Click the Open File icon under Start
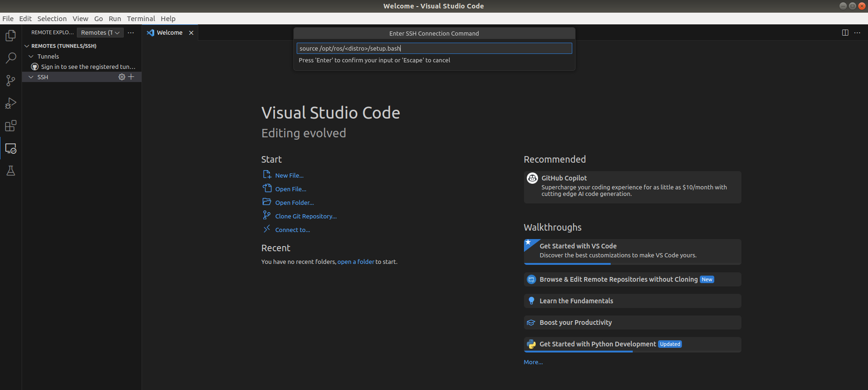This screenshot has height=390, width=868. click(x=267, y=188)
